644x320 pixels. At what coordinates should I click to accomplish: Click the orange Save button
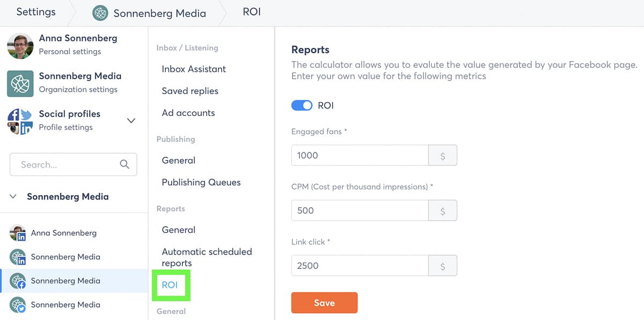pyautogui.click(x=324, y=303)
